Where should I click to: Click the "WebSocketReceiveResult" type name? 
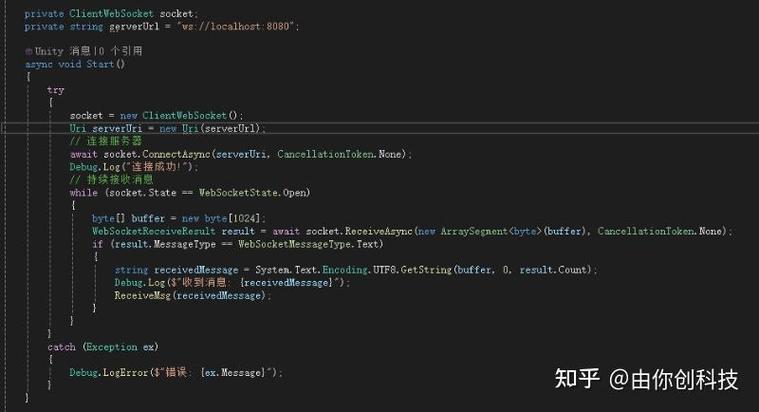coord(154,231)
